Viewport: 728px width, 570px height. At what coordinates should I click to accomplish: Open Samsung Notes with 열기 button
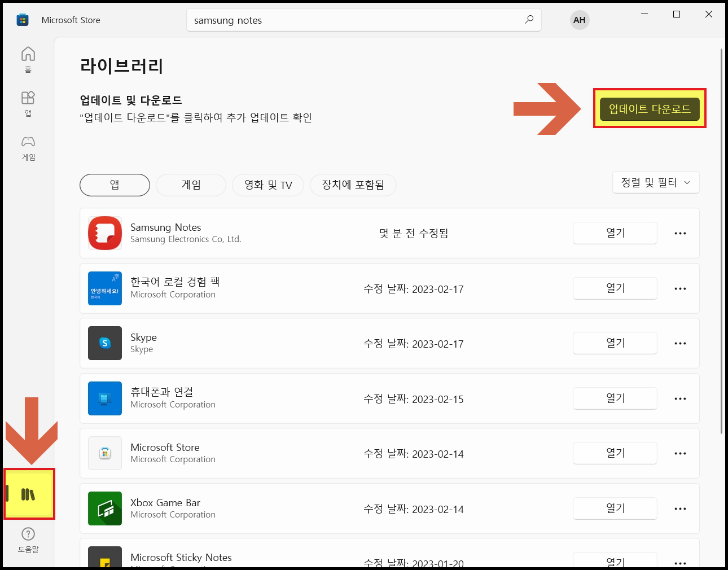click(615, 233)
